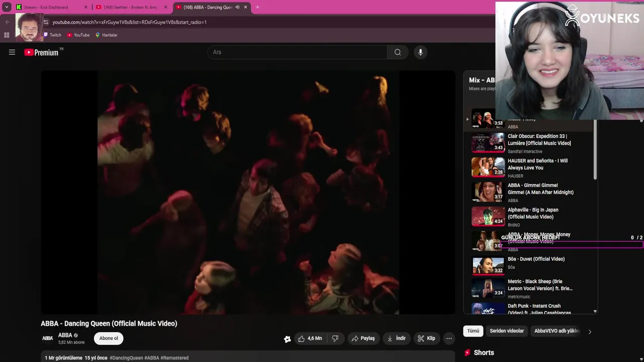This screenshot has width=644, height=362.
Task: Open the browser tab search dropdown
Action: point(7,7)
